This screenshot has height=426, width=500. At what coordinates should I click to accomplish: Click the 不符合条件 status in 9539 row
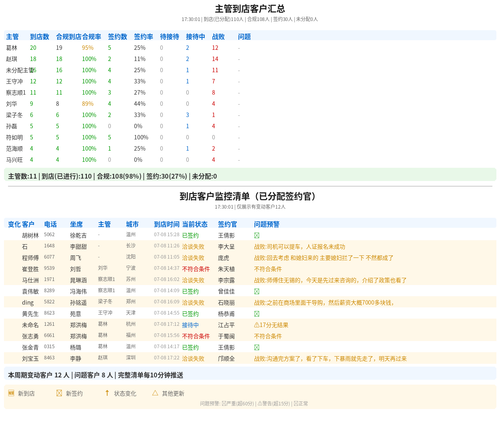196,269
